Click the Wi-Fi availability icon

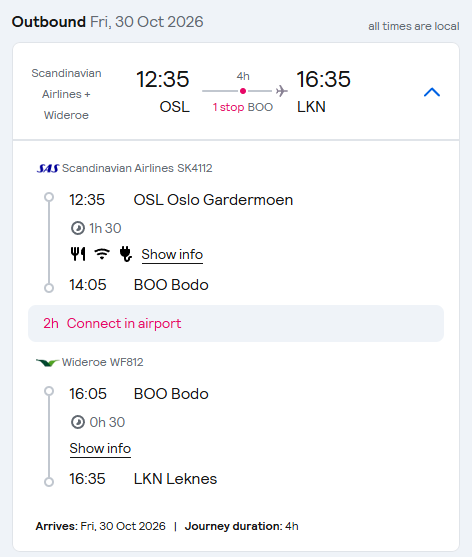(102, 254)
